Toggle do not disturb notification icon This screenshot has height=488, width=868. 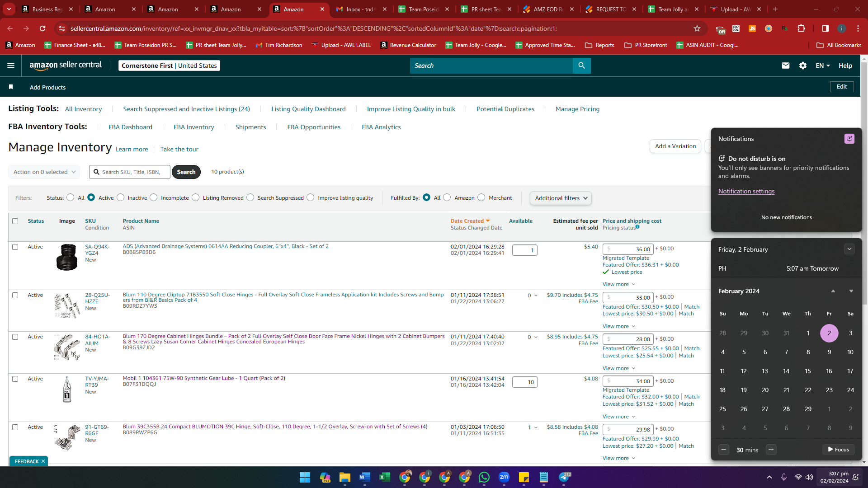849,139
